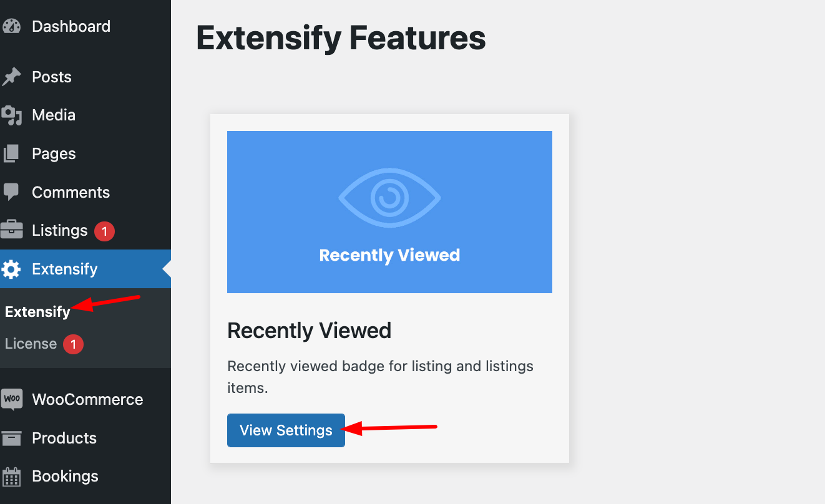Select the Posts pushpin icon
Image resolution: width=825 pixels, height=504 pixels.
pos(13,76)
